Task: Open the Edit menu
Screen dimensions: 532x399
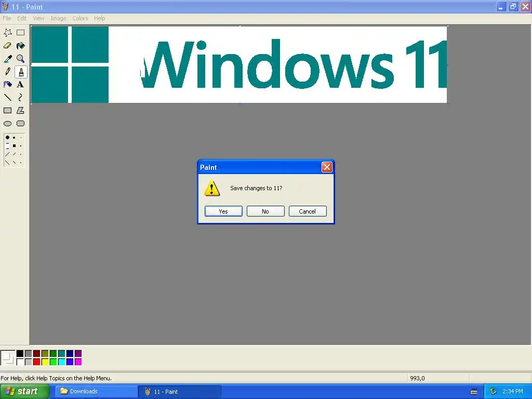Action: 22,18
